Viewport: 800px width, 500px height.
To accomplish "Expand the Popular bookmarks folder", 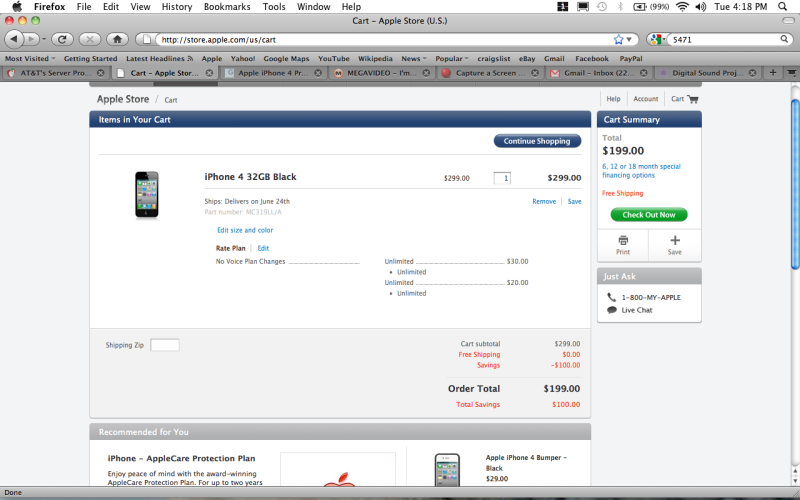I will (452, 59).
